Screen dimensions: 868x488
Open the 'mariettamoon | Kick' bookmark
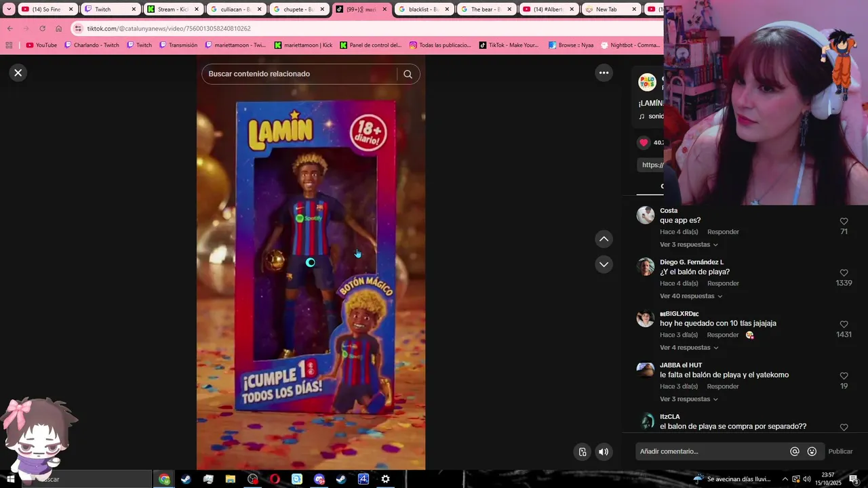tap(303, 45)
